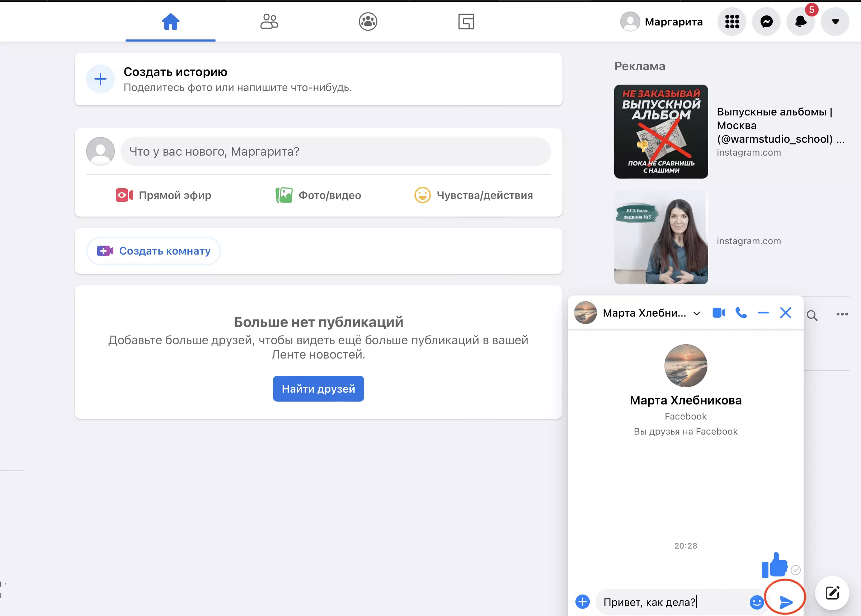Compose a new message with pencil icon
Viewport: 861px width, 616px height.
click(832, 593)
